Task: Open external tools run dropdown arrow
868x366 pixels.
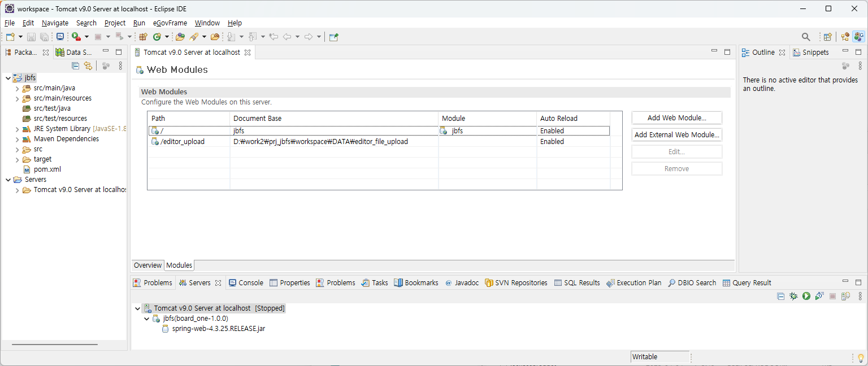Action: [x=86, y=37]
